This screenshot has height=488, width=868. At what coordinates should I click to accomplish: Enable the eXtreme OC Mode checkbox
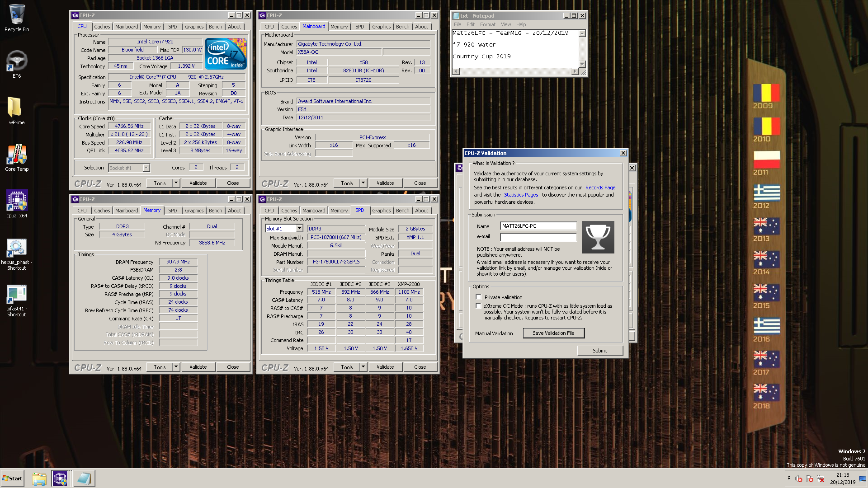[478, 306]
